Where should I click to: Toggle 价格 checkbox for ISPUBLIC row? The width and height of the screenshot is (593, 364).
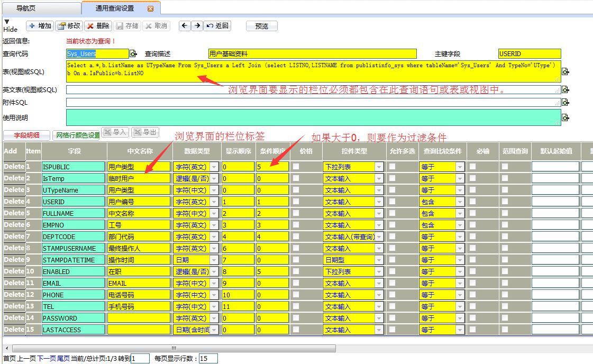[x=296, y=167]
